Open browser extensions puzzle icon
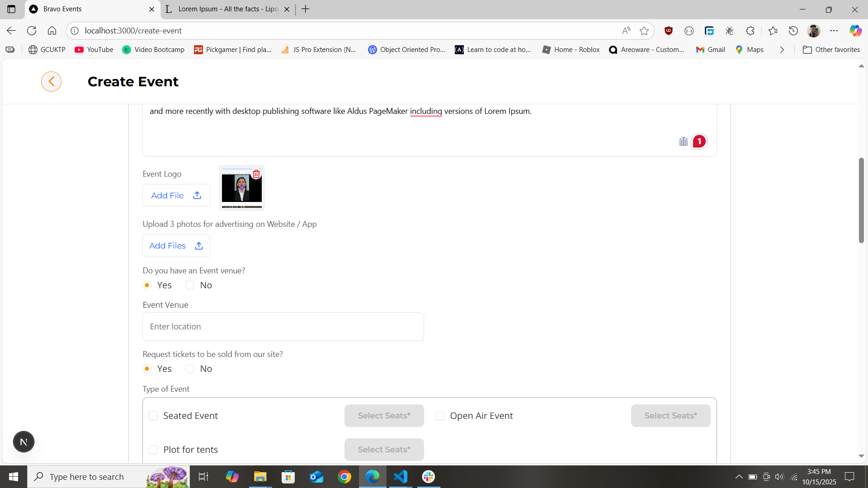Image resolution: width=868 pixels, height=488 pixels. coord(750,31)
